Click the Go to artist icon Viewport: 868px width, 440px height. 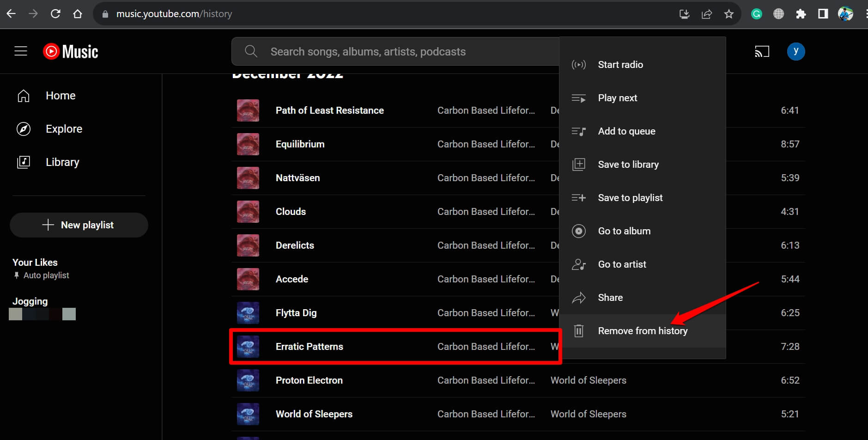(x=579, y=264)
